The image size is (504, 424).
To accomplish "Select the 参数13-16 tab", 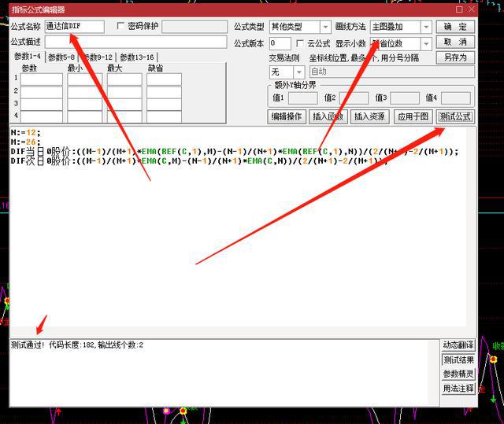I will click(x=136, y=57).
